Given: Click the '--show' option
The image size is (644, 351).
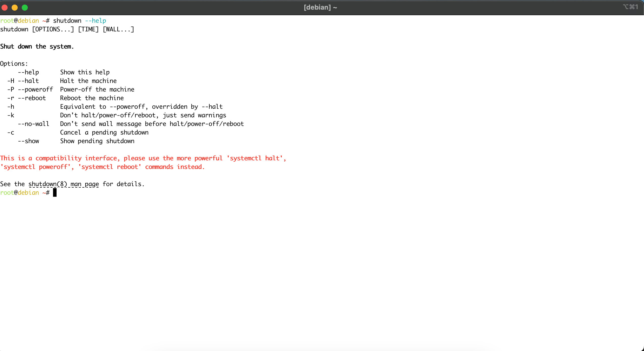Looking at the screenshot, I should (x=28, y=141).
